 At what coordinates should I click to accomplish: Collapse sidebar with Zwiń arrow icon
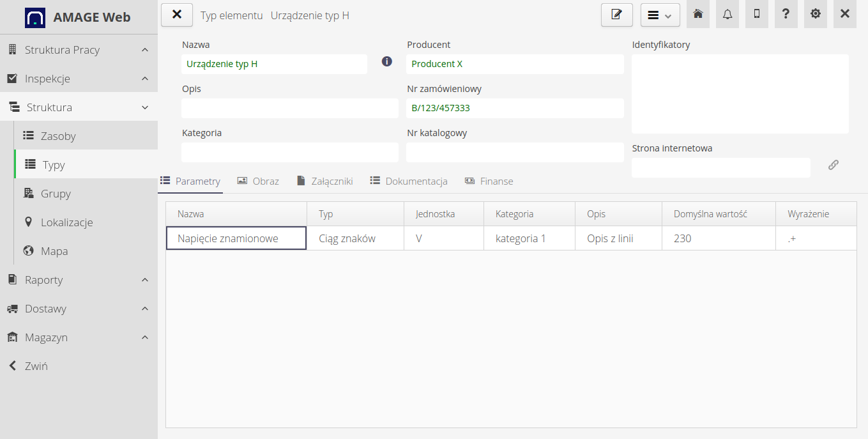coord(12,366)
